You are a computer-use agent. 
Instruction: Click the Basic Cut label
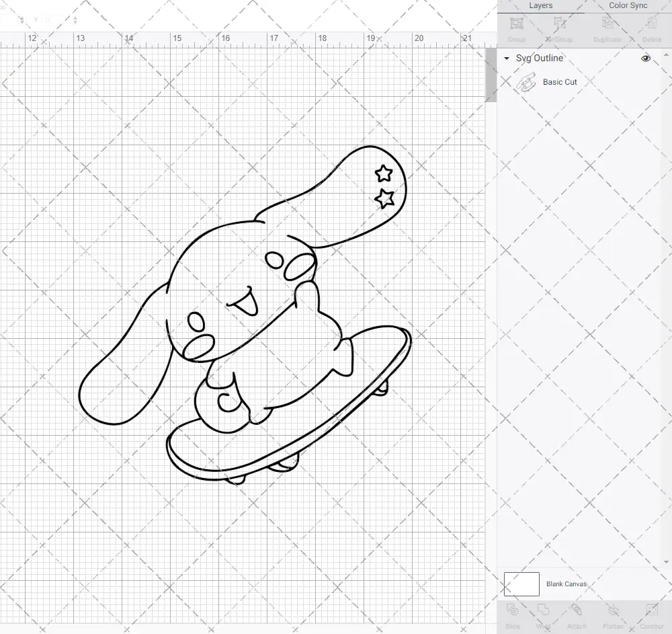click(560, 82)
